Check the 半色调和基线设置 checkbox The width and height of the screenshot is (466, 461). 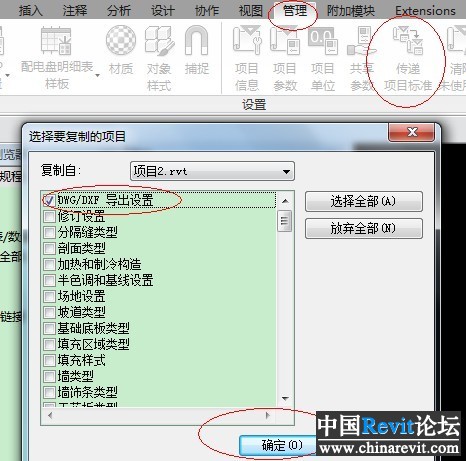coord(49,280)
